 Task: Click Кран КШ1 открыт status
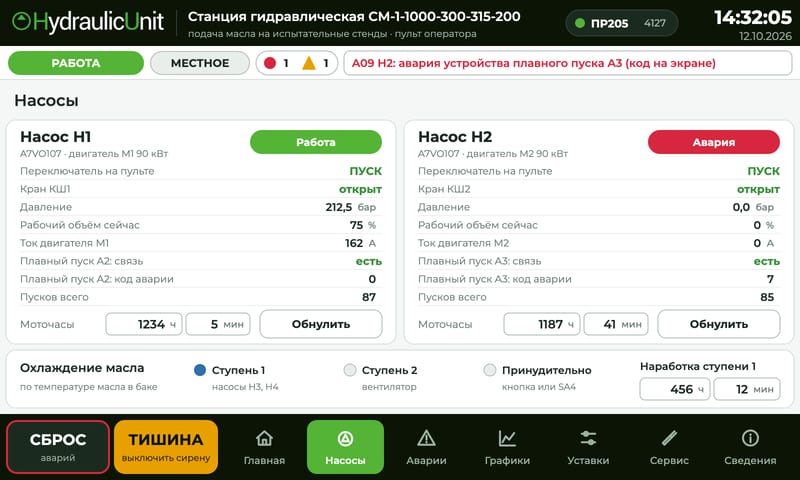(x=360, y=189)
